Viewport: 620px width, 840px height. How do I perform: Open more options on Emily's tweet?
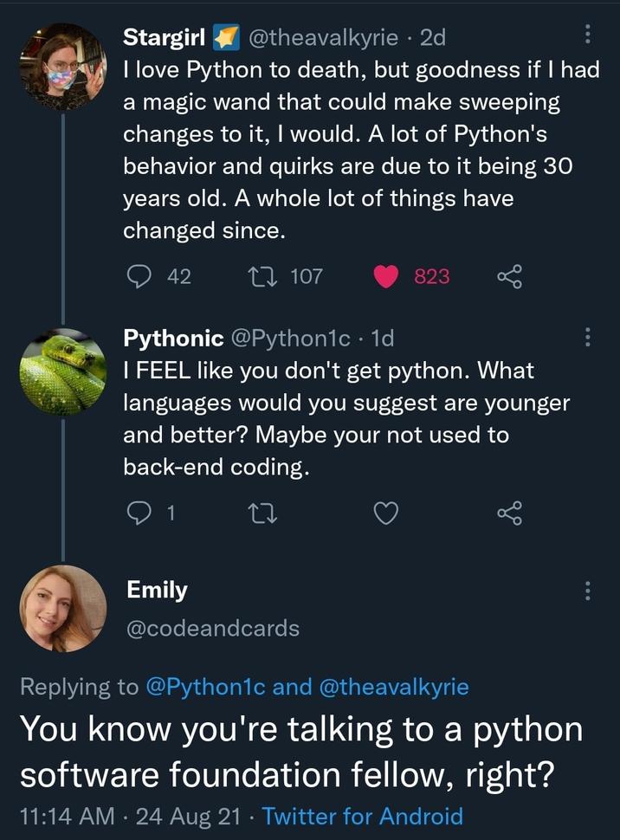coord(588,591)
